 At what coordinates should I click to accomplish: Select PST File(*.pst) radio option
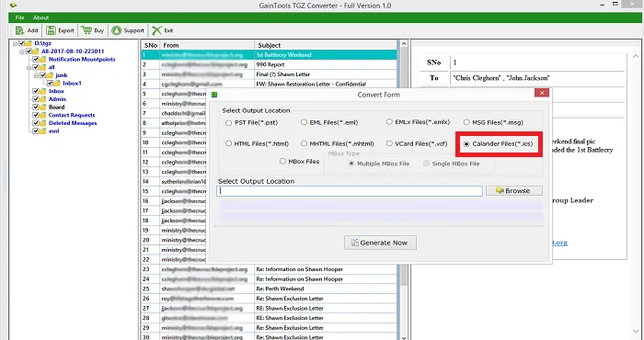(228, 122)
